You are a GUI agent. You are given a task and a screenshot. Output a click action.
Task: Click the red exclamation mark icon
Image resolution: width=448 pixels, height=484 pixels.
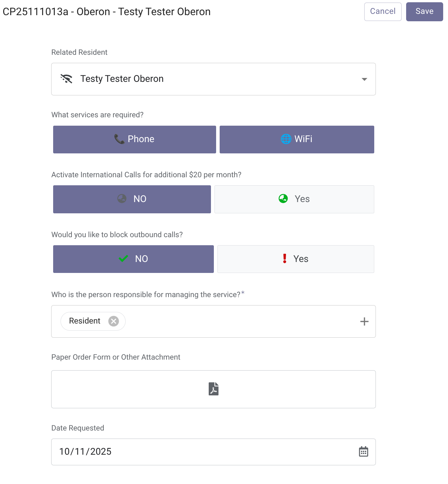pyautogui.click(x=285, y=259)
